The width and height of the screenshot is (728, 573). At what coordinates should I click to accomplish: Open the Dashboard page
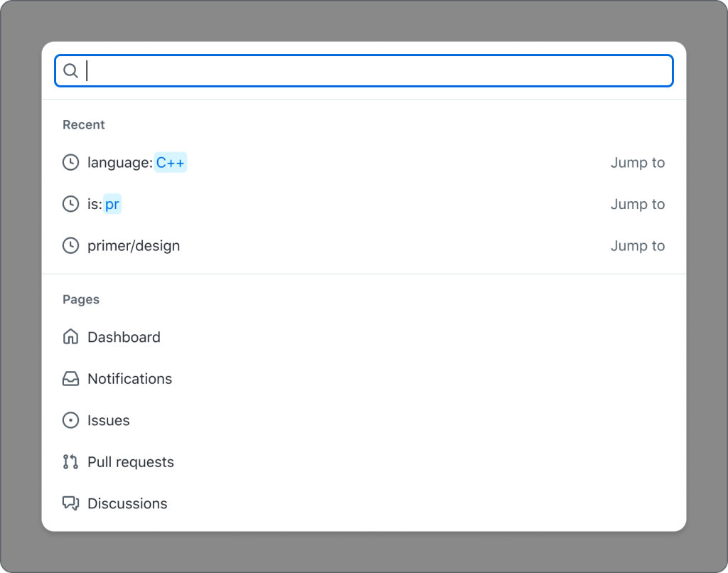(x=124, y=337)
